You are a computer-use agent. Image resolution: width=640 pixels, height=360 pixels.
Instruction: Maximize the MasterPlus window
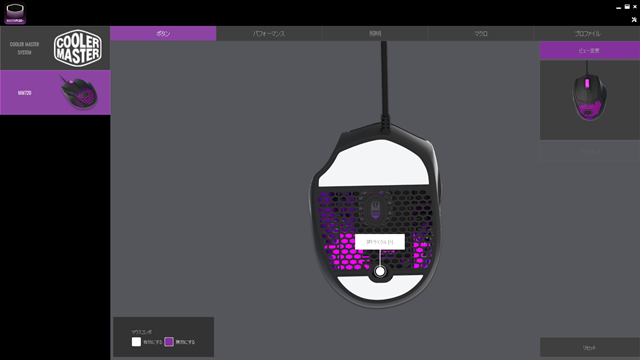[627, 7]
